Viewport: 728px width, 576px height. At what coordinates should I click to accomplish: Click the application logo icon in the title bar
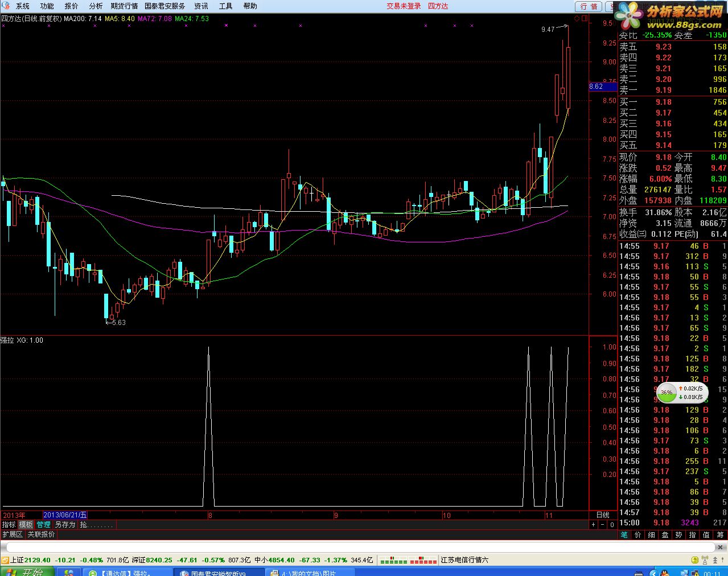[6, 6]
